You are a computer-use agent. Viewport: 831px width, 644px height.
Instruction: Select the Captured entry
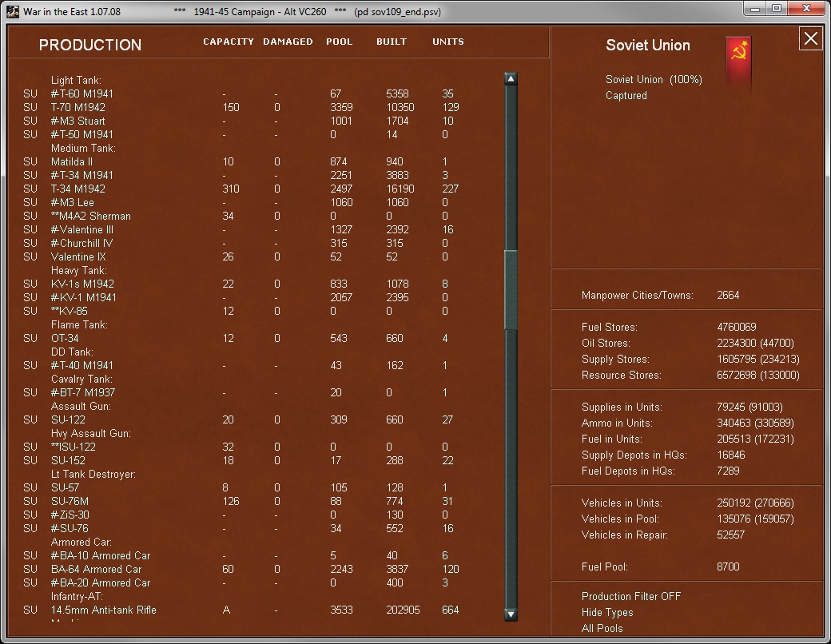click(x=626, y=95)
